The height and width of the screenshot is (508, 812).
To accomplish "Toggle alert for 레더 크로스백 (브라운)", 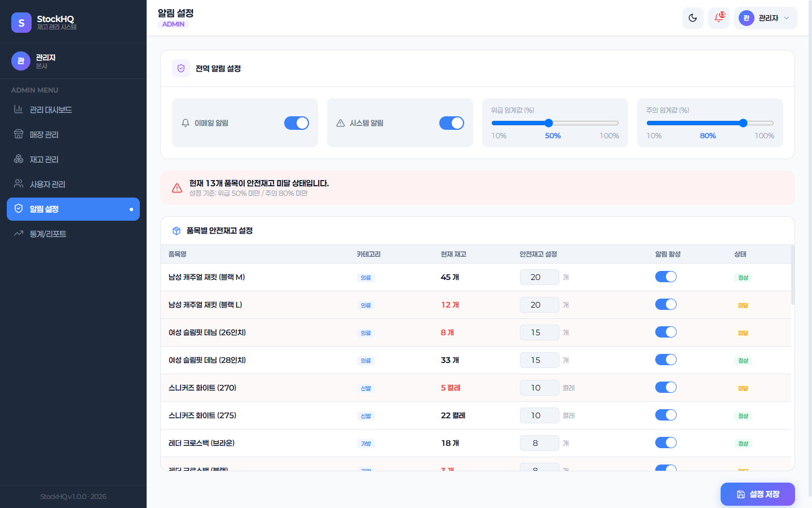I will (x=666, y=443).
